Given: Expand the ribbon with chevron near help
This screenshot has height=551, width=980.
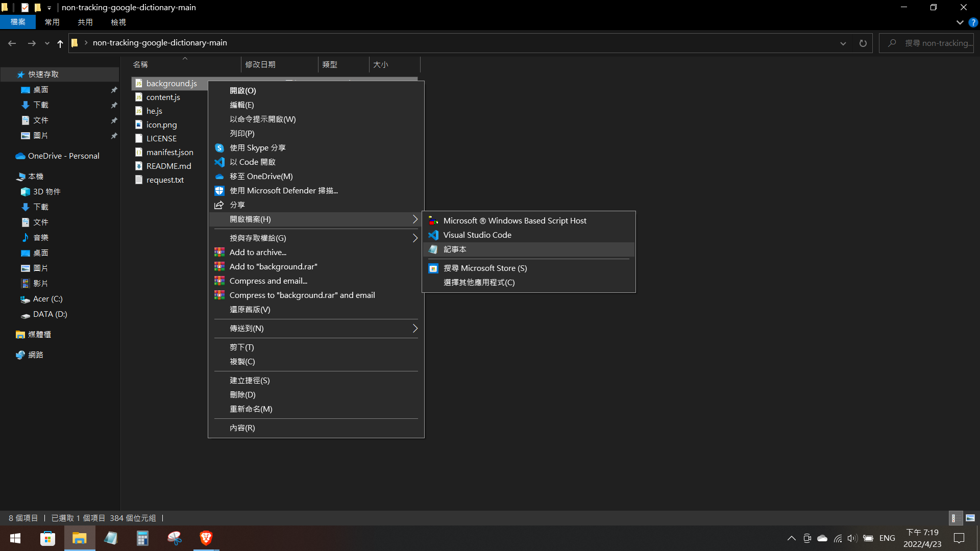Looking at the screenshot, I should 960,22.
